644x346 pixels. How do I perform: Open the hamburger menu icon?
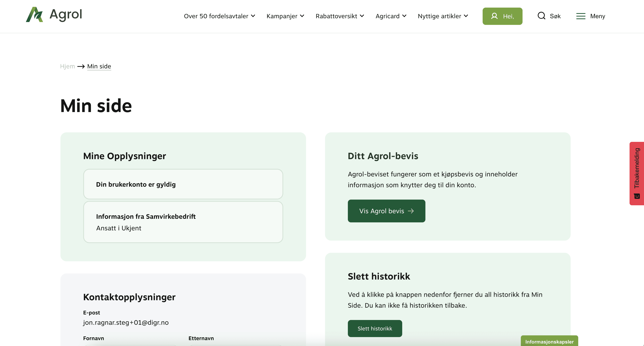click(x=581, y=16)
